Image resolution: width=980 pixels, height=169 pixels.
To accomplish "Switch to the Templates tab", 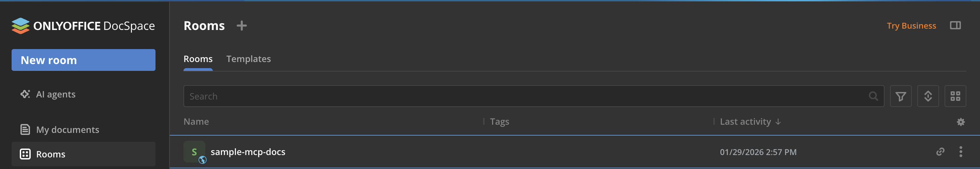I will (x=249, y=59).
